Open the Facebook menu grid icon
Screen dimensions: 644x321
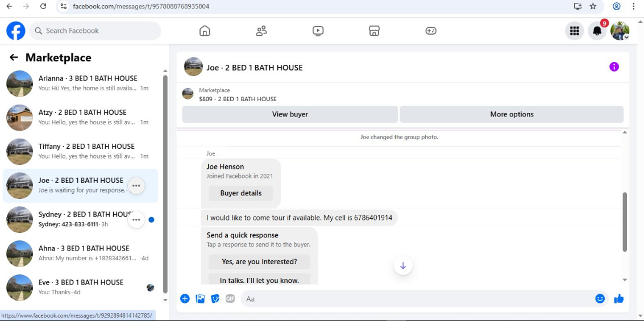point(574,31)
